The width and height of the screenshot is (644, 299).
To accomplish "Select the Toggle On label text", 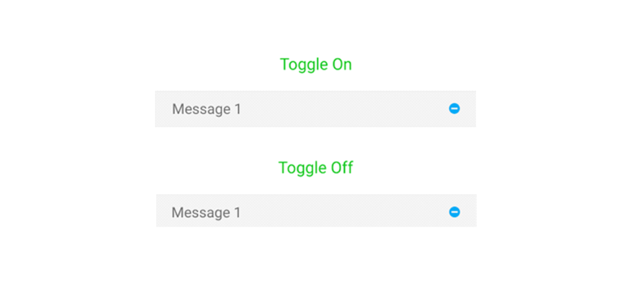I will click(x=316, y=65).
